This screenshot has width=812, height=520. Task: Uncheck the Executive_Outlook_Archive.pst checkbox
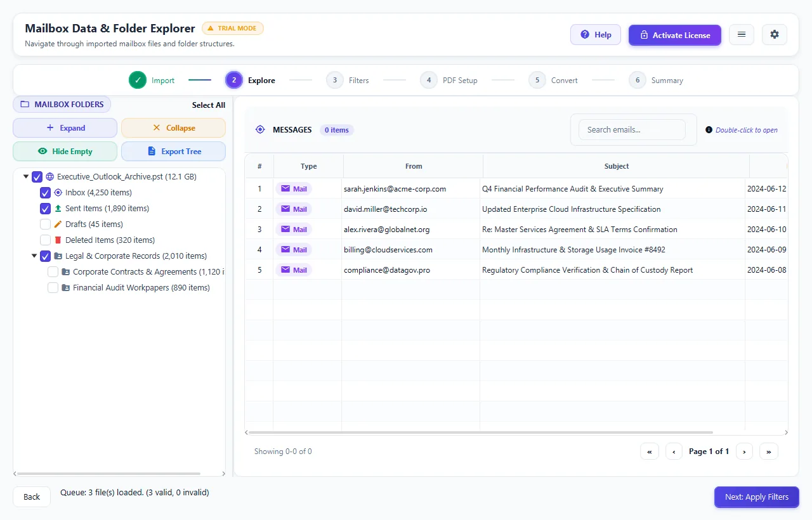37,177
